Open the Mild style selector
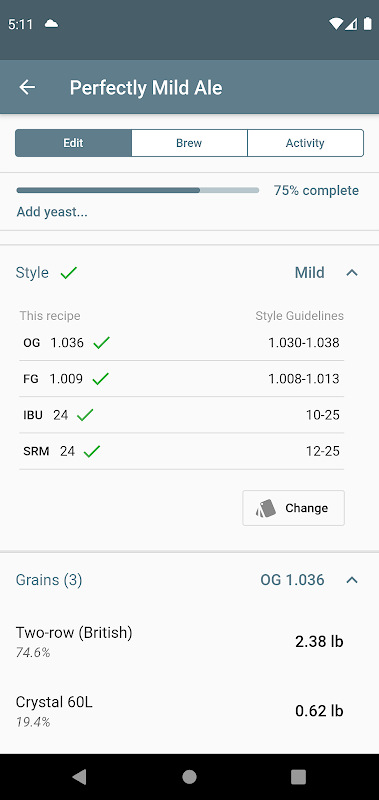Viewport: 379px width, 800px height. (310, 272)
